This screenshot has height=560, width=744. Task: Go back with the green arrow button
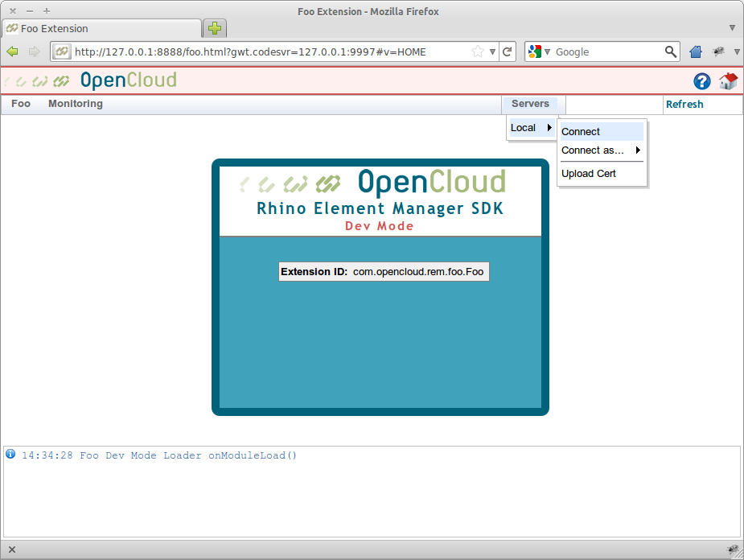13,51
